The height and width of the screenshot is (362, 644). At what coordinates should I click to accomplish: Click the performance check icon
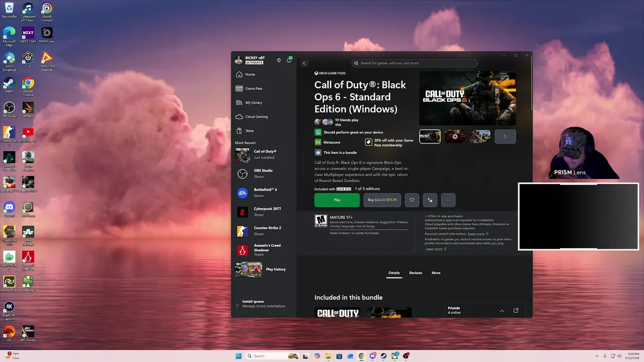coord(318,132)
